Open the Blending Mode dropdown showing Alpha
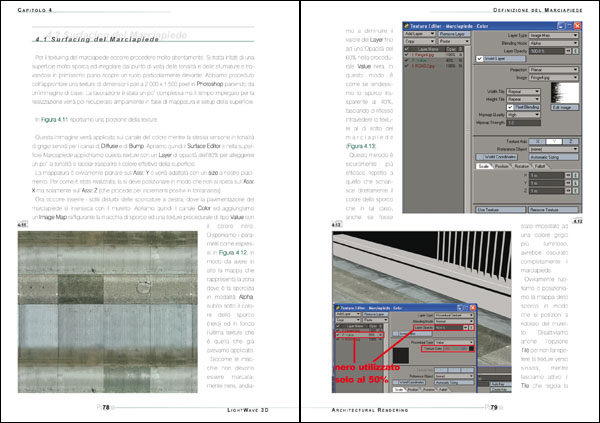600x423 pixels. tap(553, 43)
